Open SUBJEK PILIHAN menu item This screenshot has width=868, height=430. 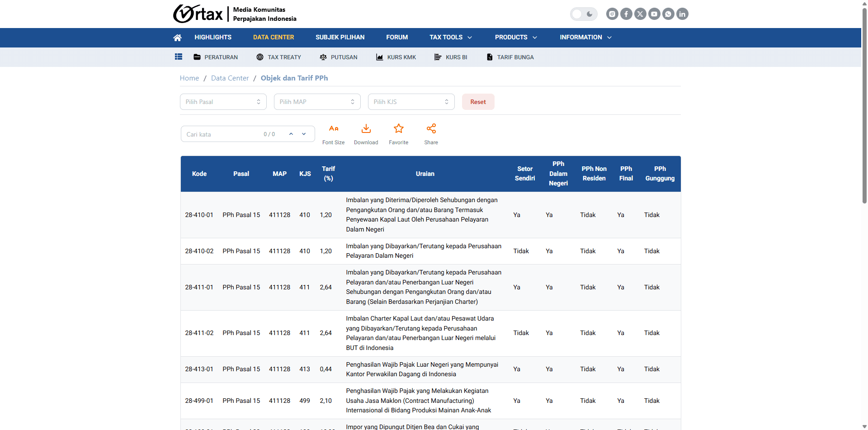coord(340,38)
